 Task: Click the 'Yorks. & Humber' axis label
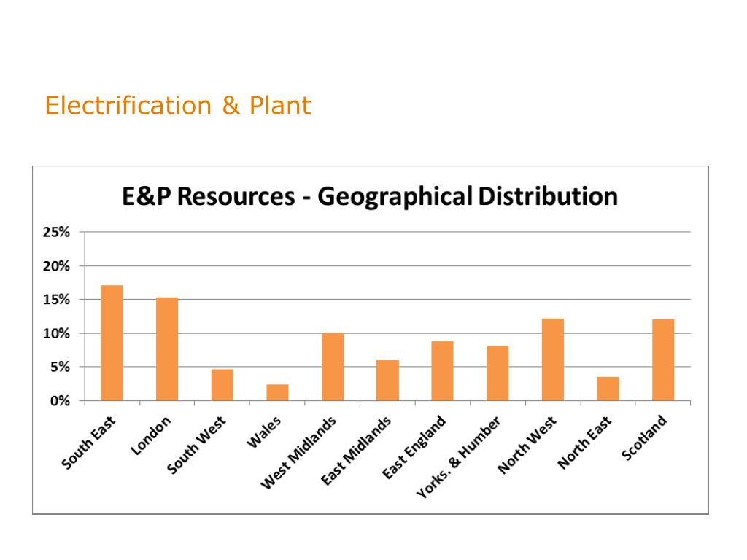tap(458, 456)
